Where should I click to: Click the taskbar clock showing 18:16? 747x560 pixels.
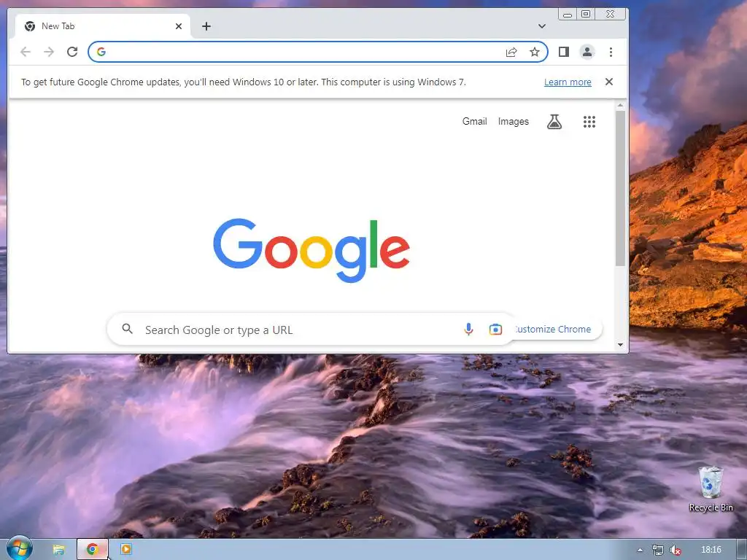(711, 550)
